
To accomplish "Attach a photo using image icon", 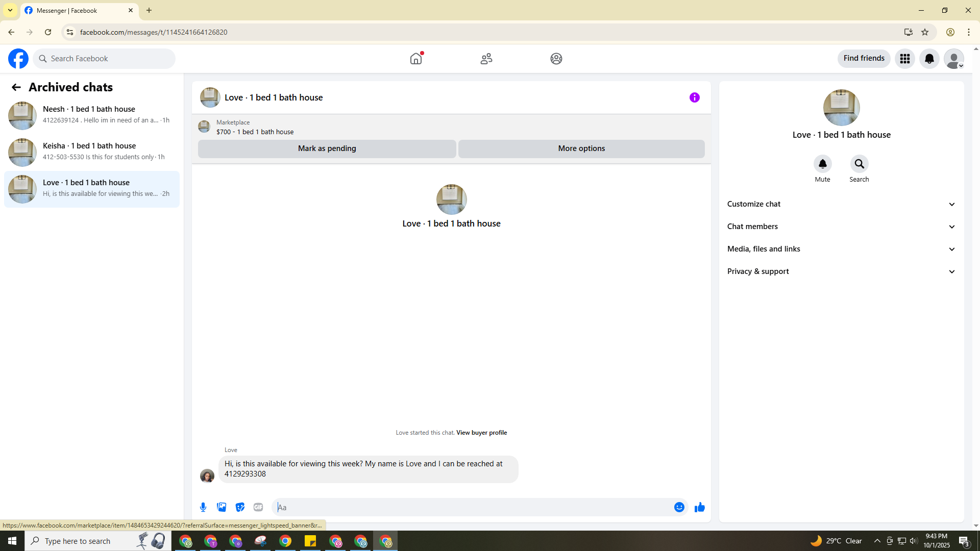I will pyautogui.click(x=222, y=507).
